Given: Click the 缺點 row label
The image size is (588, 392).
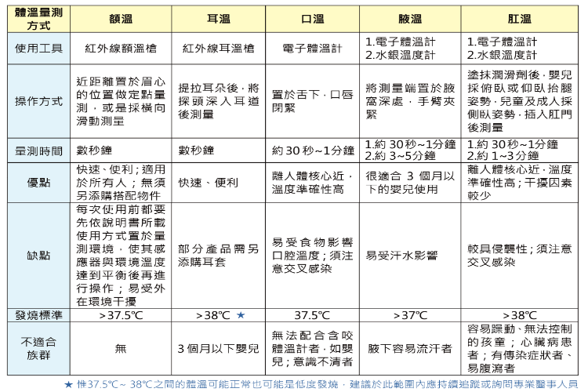Looking at the screenshot, I should [x=38, y=256].
